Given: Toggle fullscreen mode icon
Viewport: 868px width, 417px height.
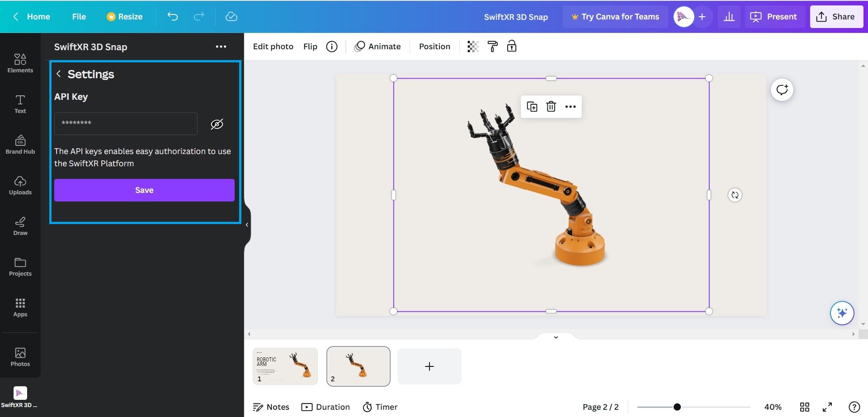Looking at the screenshot, I should [x=827, y=407].
